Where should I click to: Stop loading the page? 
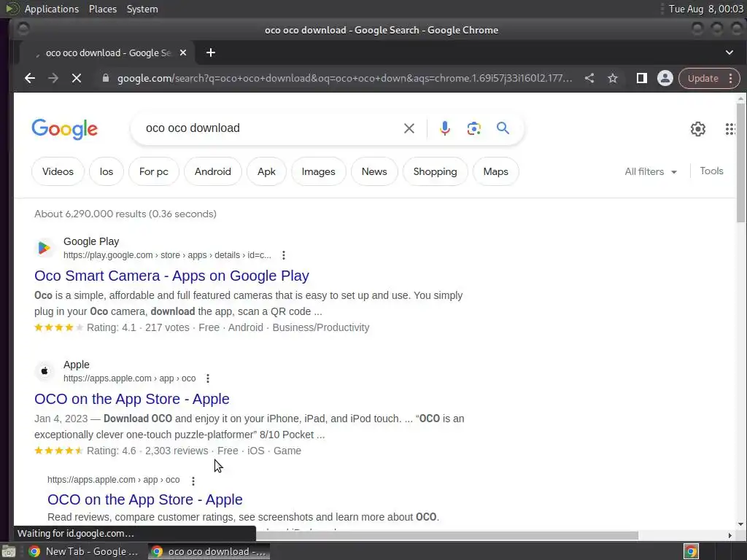pos(76,78)
